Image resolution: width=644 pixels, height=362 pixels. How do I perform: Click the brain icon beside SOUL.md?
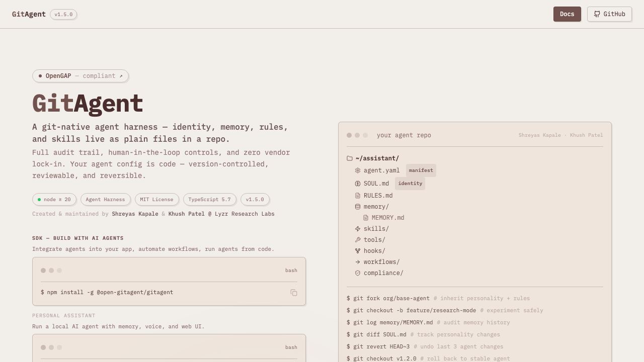(358, 184)
